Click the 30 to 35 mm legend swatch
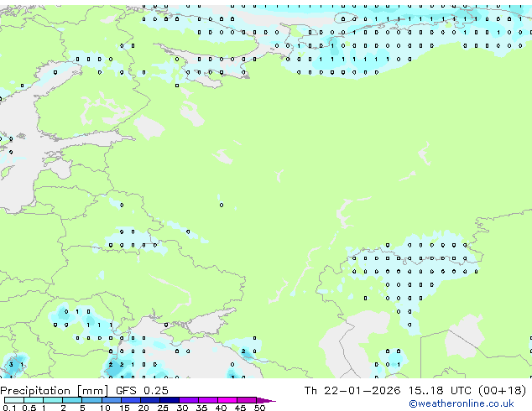The width and height of the screenshot is (532, 411). [189, 400]
